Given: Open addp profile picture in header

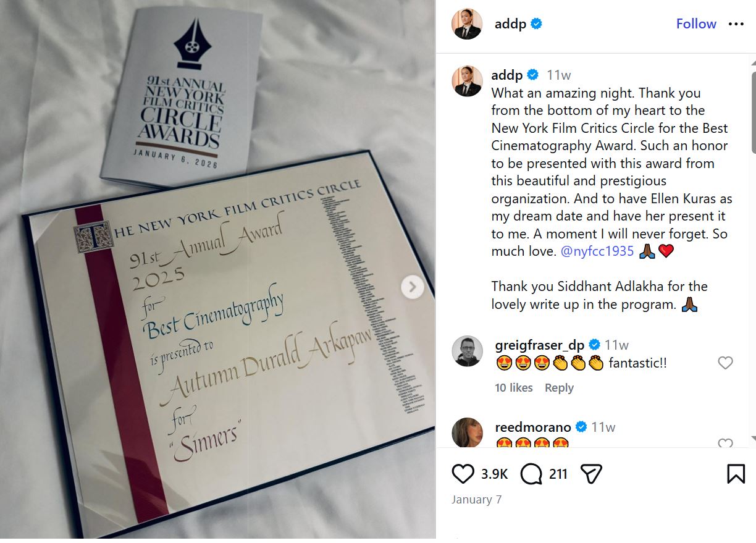Looking at the screenshot, I should (x=467, y=24).
